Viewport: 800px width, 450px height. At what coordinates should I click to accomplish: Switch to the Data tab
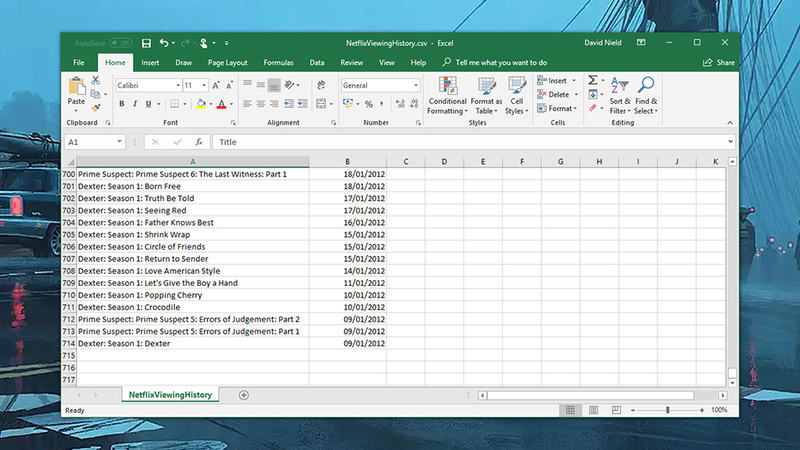coord(317,63)
